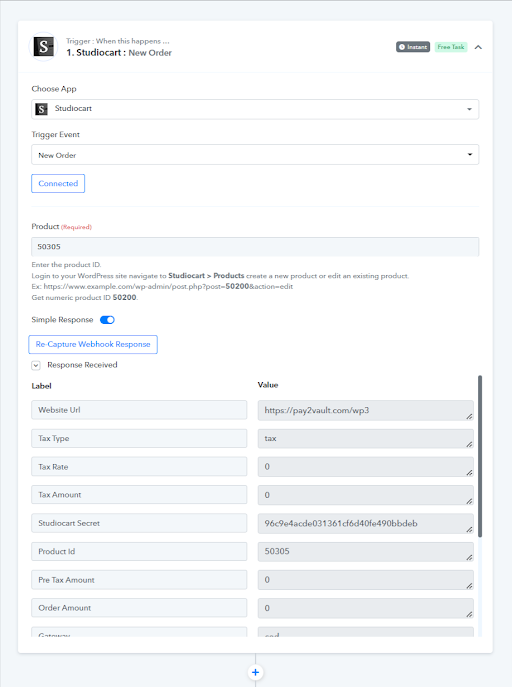Click the Tax Type label field
Viewport: 512px width, 687px height.
point(139,438)
